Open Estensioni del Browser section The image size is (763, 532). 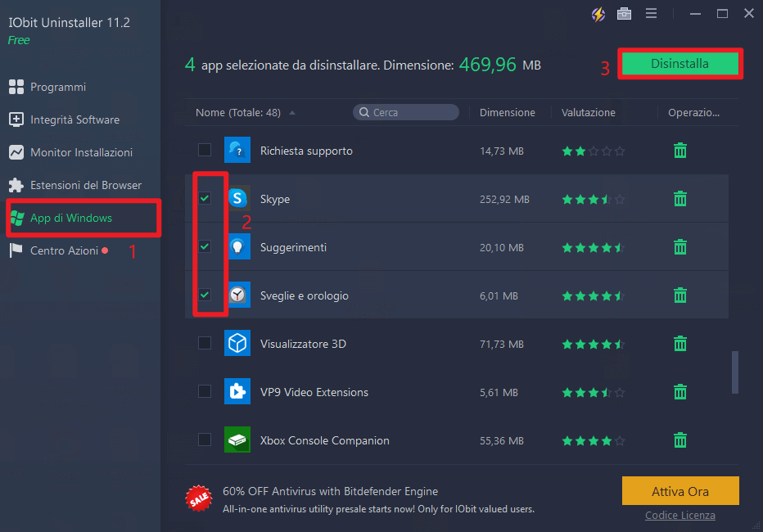[x=75, y=185]
